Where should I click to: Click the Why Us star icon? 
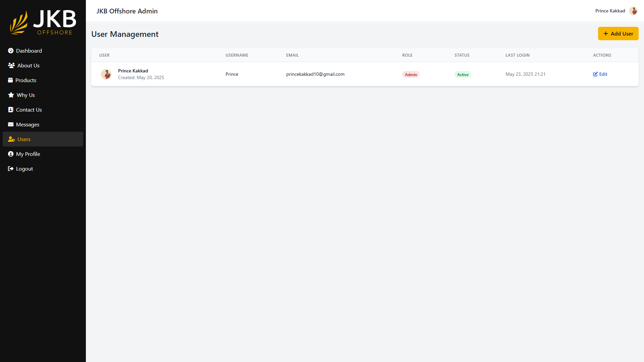11,95
